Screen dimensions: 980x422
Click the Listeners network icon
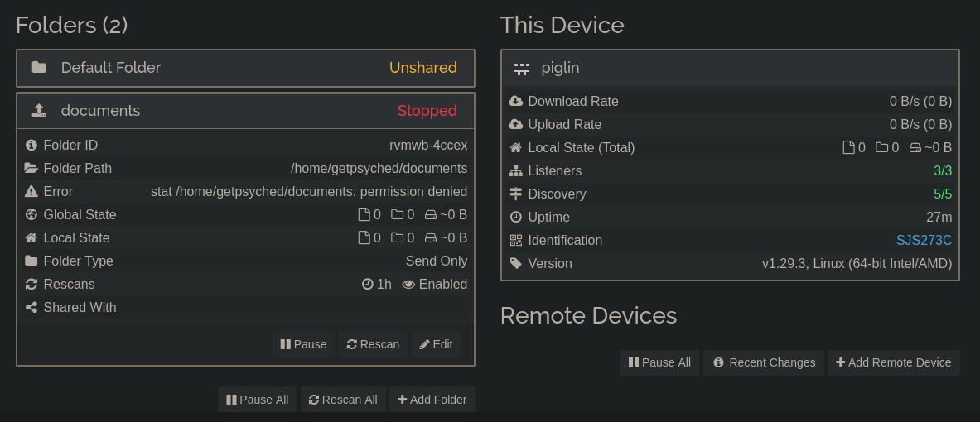pos(515,171)
